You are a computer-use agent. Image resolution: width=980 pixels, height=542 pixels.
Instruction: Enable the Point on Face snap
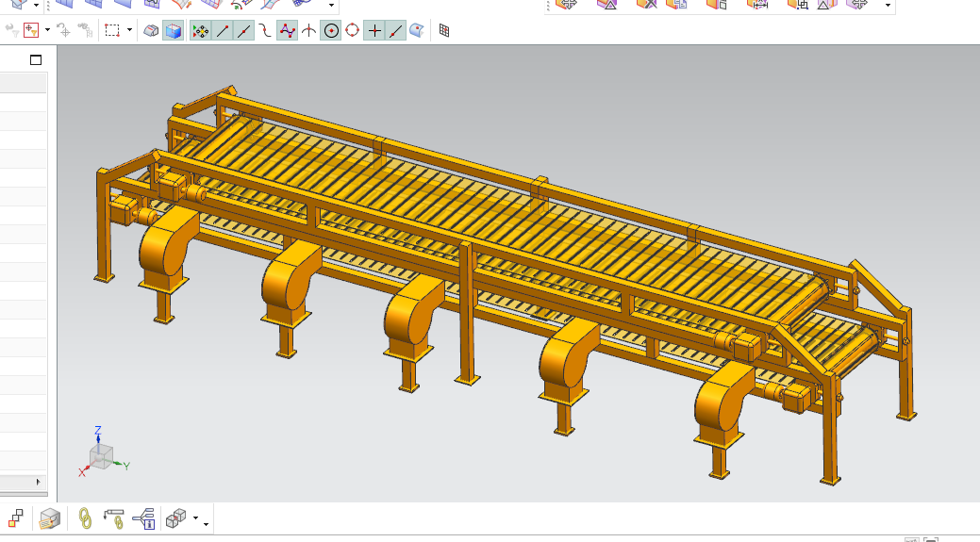417,30
